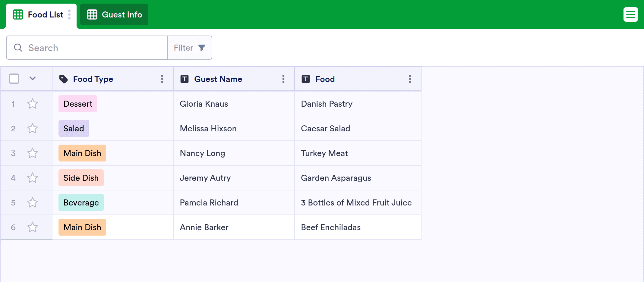The image size is (644, 282).
Task: Tick the select-all rows checkbox
Action: tap(14, 79)
